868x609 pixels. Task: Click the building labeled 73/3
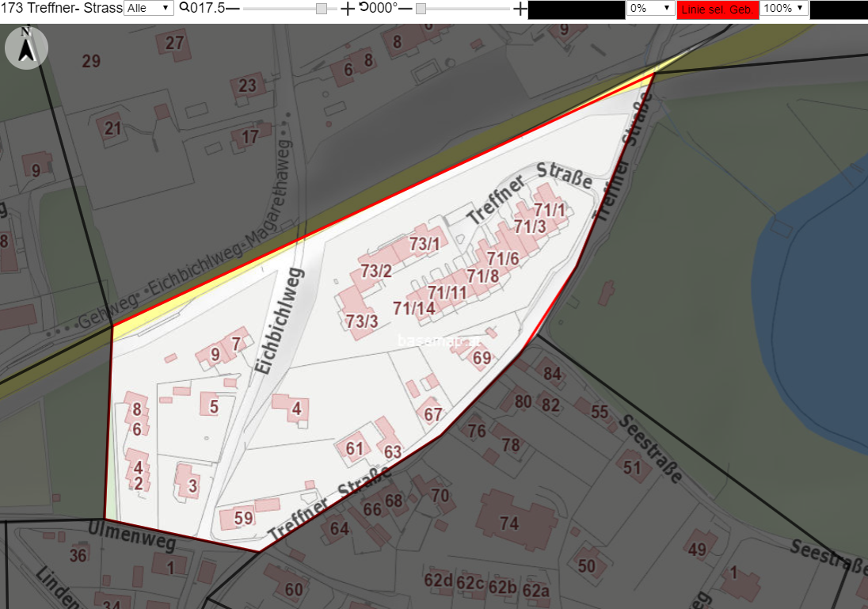click(x=361, y=321)
